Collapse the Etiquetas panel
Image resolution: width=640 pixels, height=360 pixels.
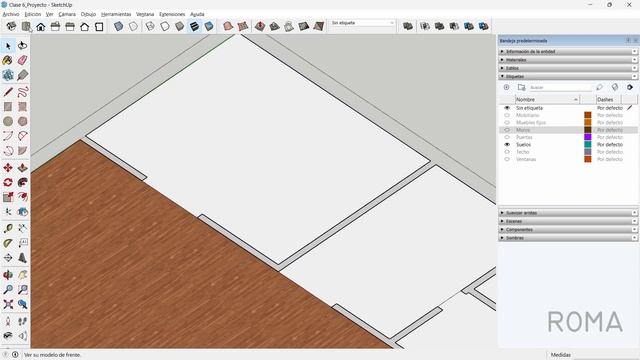(568, 76)
